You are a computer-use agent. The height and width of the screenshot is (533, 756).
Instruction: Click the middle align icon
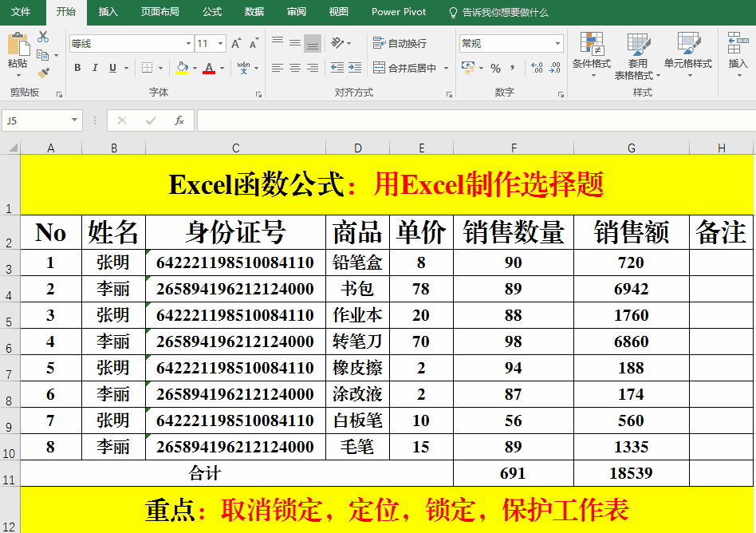[x=295, y=43]
